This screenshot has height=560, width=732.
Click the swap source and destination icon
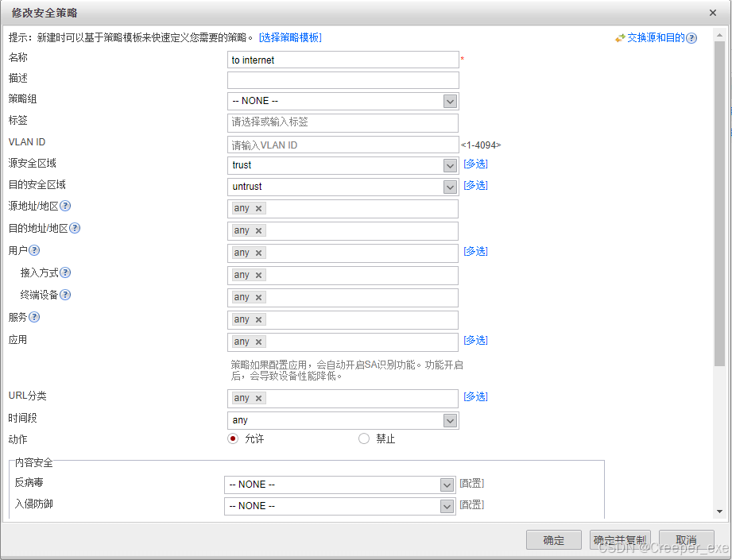620,38
